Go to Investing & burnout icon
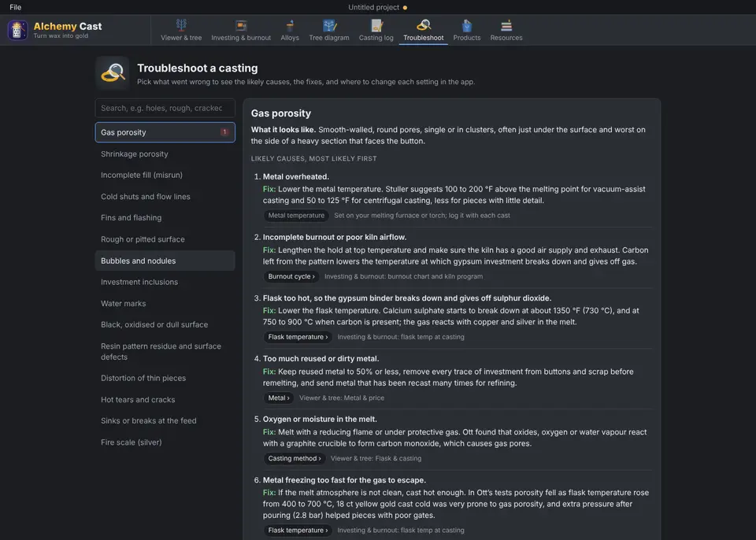 pos(241,24)
